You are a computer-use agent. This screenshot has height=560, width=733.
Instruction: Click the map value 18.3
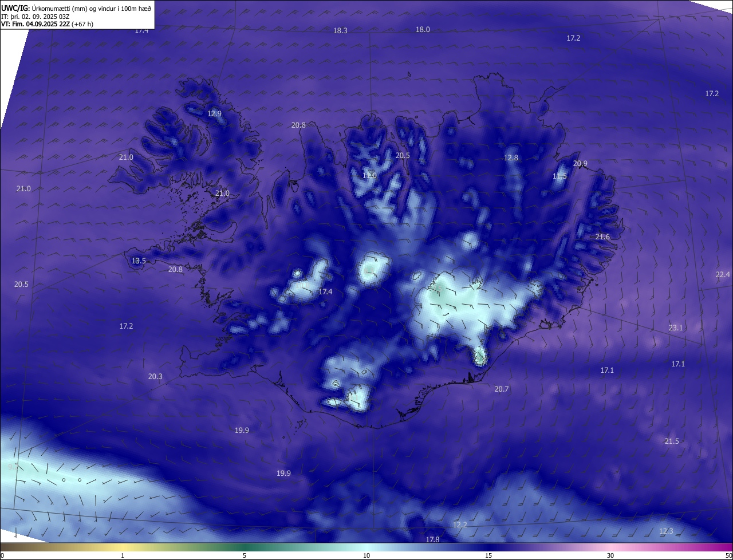point(340,30)
